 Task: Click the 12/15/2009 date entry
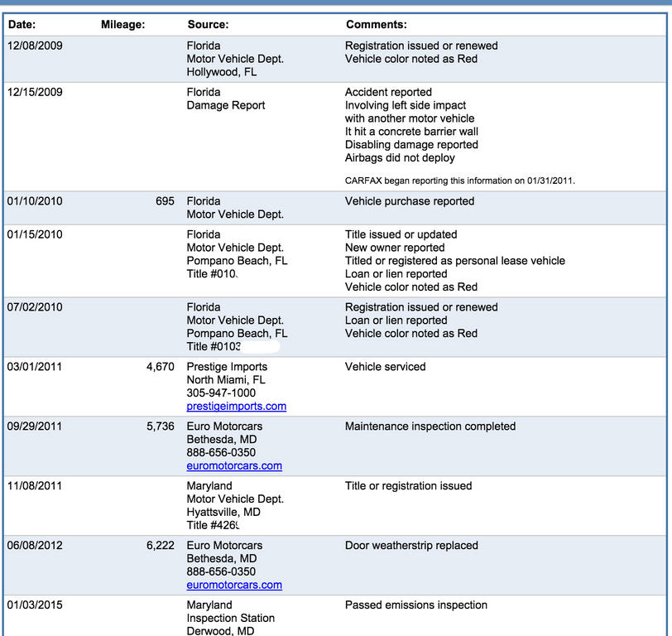tap(35, 92)
